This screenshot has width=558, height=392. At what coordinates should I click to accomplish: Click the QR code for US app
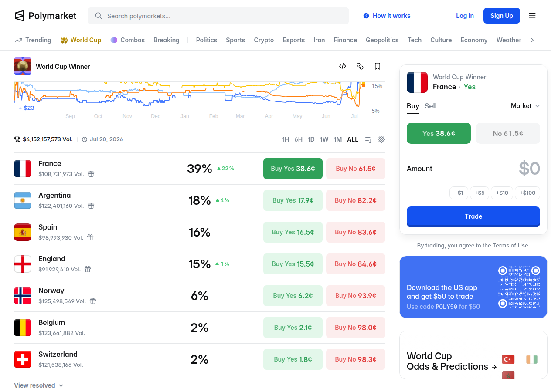pos(519,287)
